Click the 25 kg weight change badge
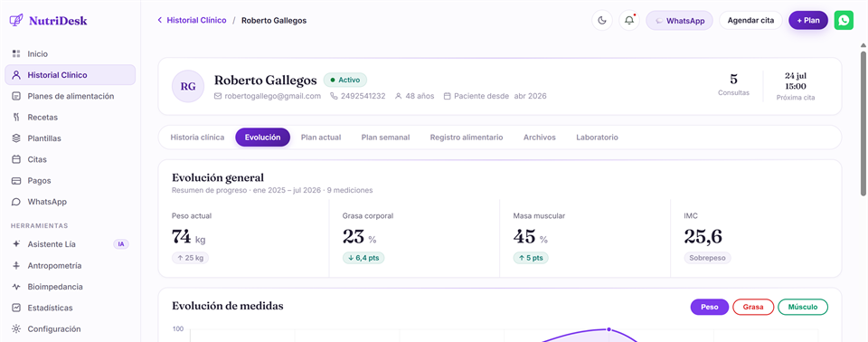 pyautogui.click(x=191, y=258)
